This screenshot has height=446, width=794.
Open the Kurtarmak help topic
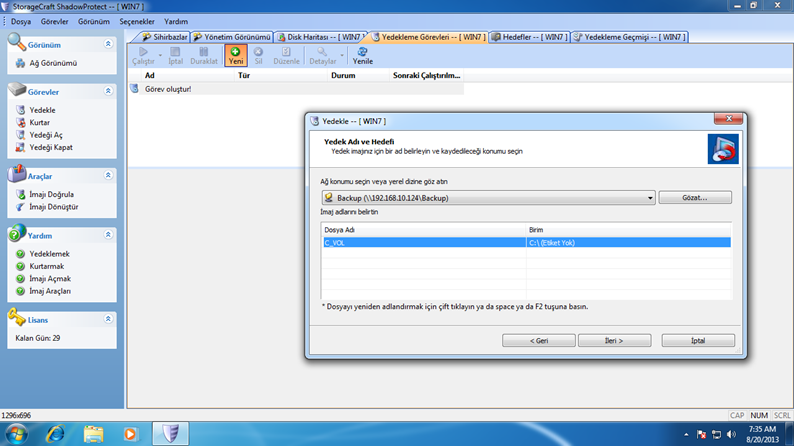(x=47, y=266)
